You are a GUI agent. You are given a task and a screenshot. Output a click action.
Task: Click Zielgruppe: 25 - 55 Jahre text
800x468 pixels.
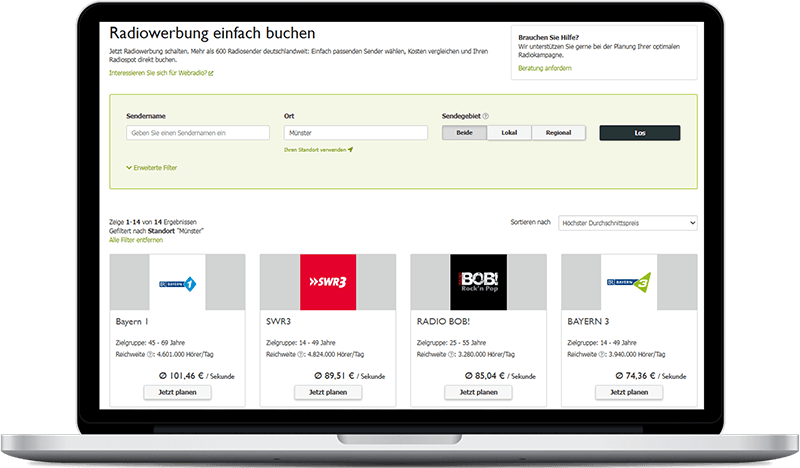click(452, 343)
